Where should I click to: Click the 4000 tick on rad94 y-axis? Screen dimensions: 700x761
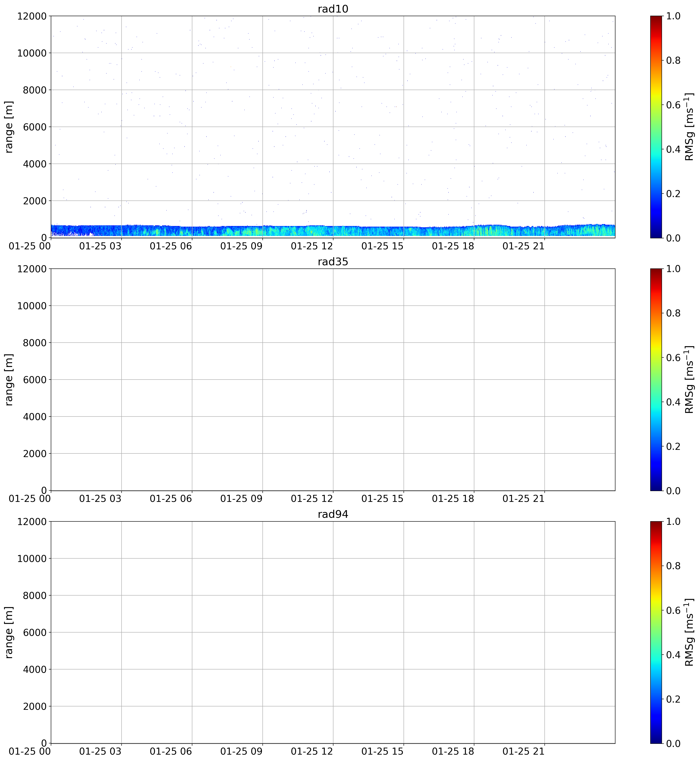tap(35, 669)
